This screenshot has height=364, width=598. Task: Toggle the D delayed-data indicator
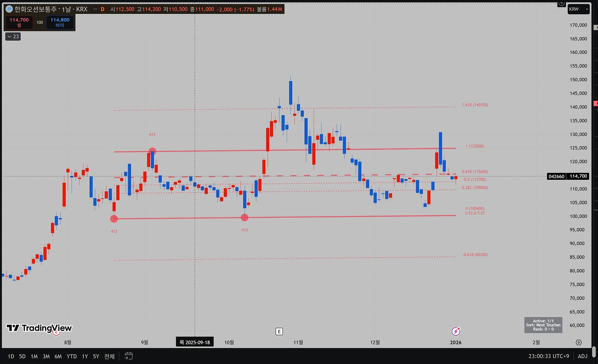tap(102, 9)
